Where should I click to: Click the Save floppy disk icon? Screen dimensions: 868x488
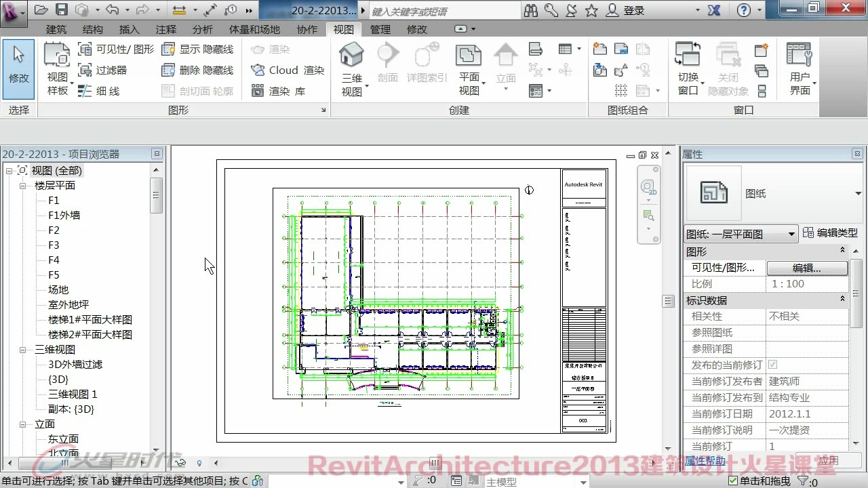61,10
